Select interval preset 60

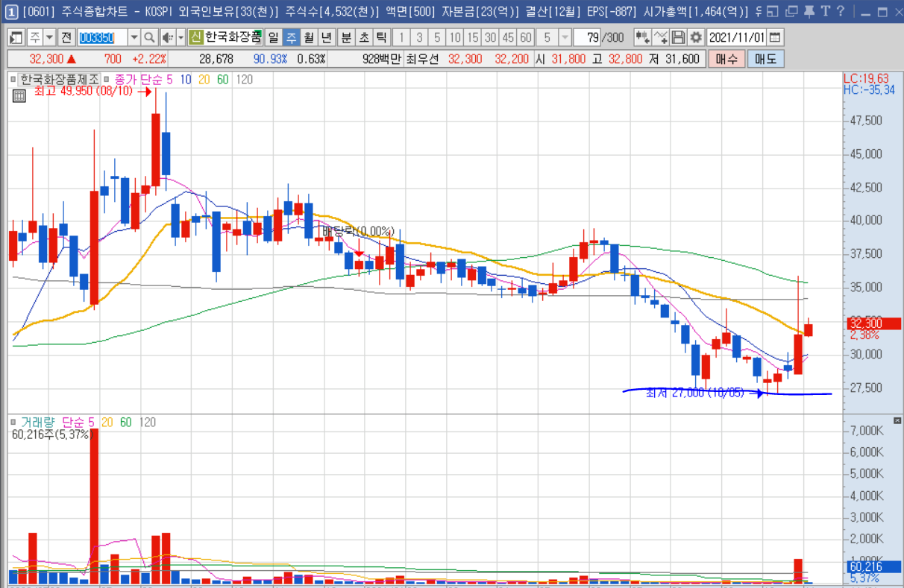pyautogui.click(x=526, y=37)
